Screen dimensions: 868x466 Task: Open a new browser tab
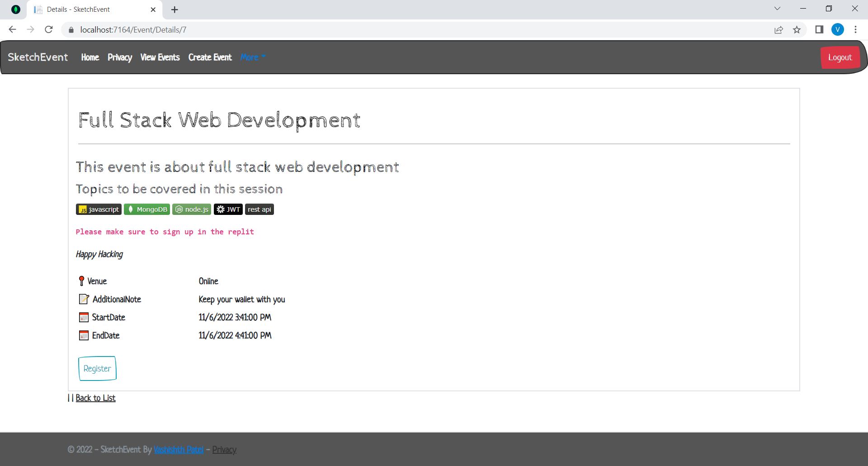(x=175, y=10)
